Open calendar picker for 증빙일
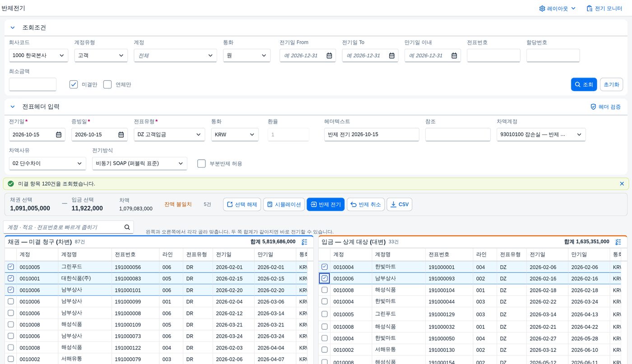Viewport: 632px width, 364px height. [x=121, y=134]
